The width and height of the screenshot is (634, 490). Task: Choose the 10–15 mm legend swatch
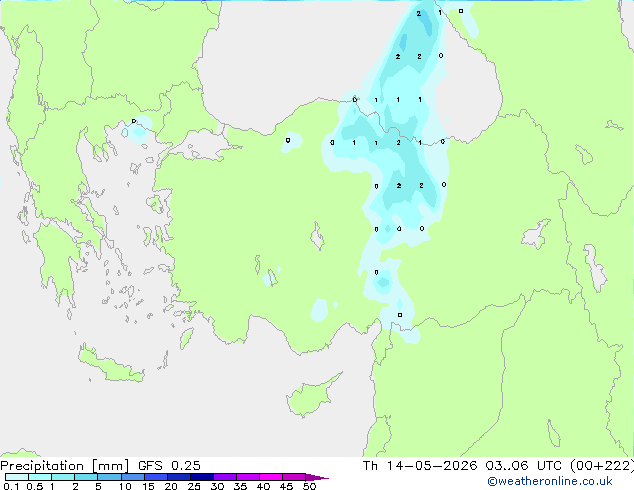pyautogui.click(x=132, y=477)
